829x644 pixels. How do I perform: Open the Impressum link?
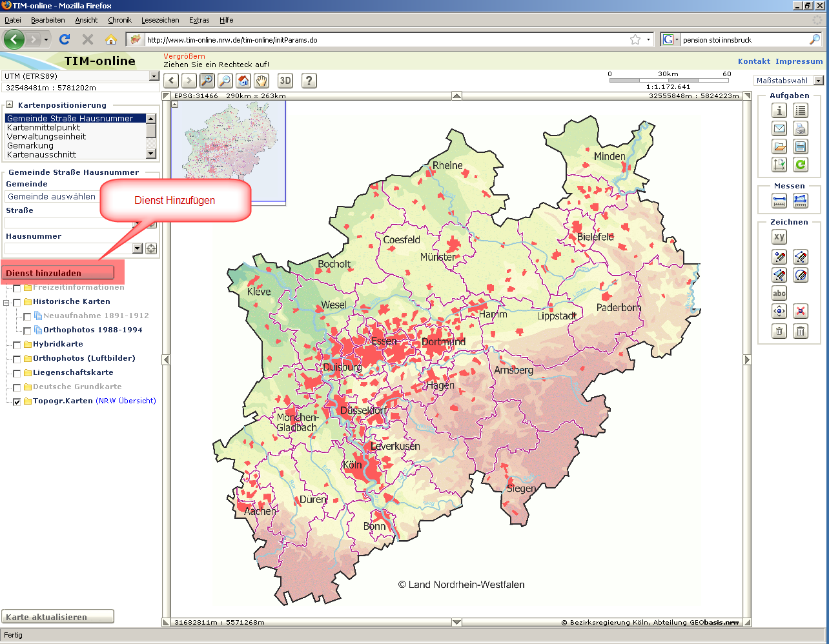(799, 61)
